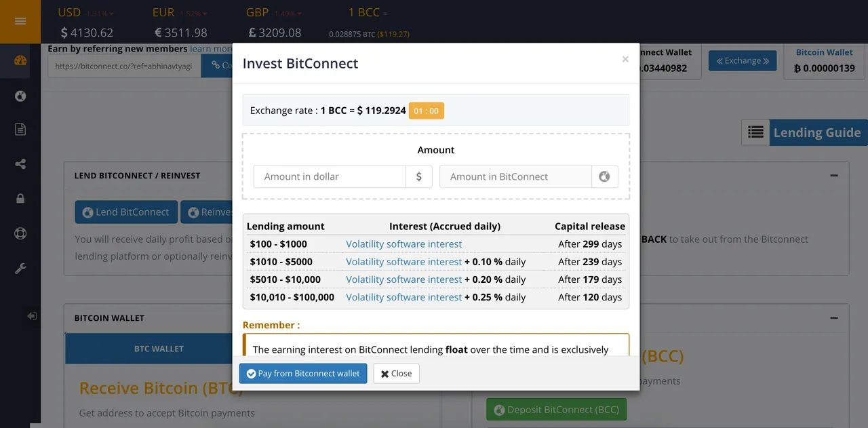Open the GBP currency dropdown arrow
The width and height of the screenshot is (868, 428).
tap(300, 14)
